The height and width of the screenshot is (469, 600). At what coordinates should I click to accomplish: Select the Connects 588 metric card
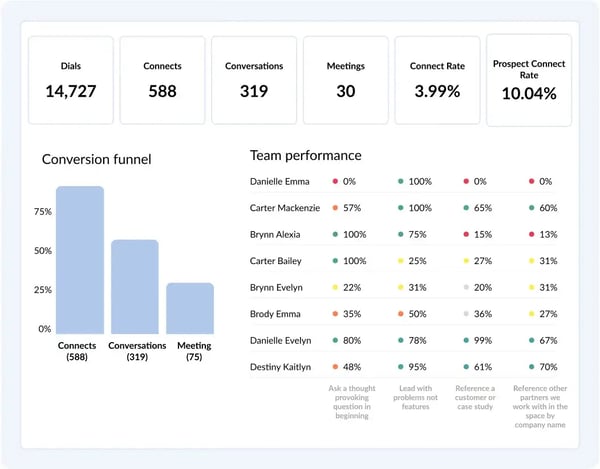point(162,80)
